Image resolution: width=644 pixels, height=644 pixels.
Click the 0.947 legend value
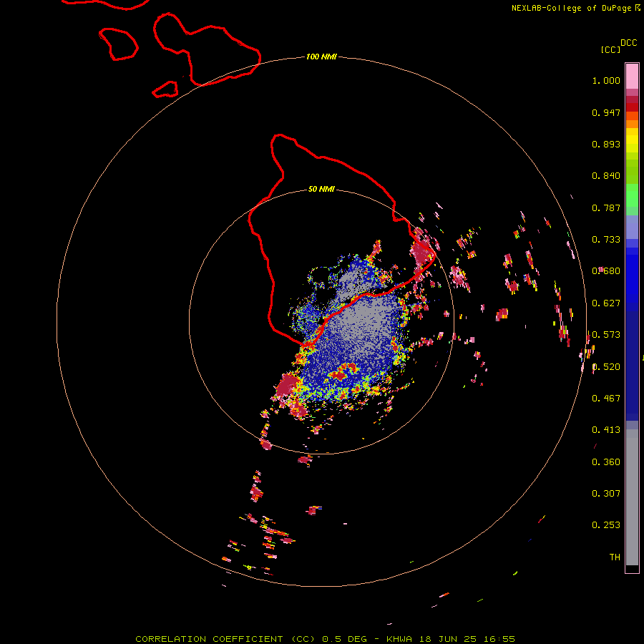pos(606,112)
